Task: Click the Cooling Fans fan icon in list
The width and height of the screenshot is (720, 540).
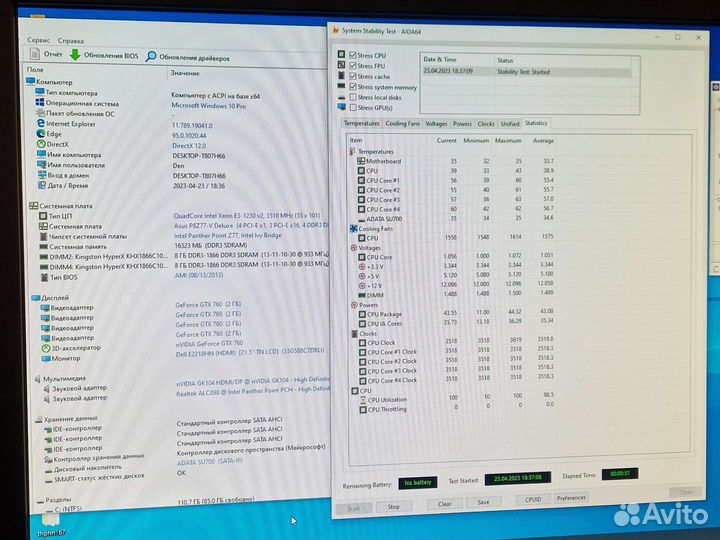Action: click(354, 228)
